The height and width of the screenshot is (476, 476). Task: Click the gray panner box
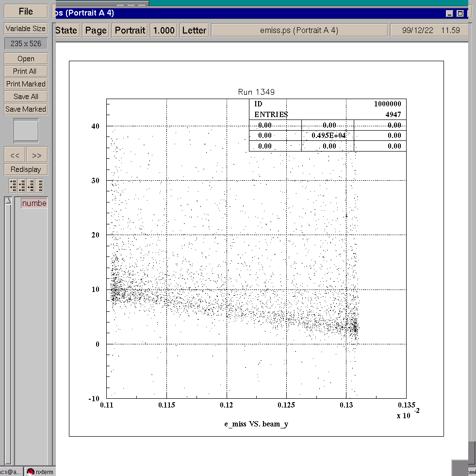(26, 131)
